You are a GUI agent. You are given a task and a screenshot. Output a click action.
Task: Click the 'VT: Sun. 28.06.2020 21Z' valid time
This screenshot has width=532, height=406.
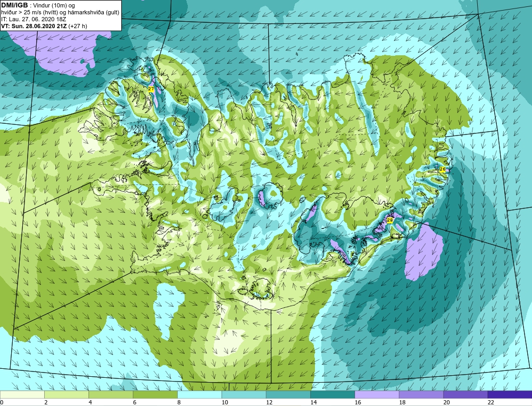pos(34,26)
